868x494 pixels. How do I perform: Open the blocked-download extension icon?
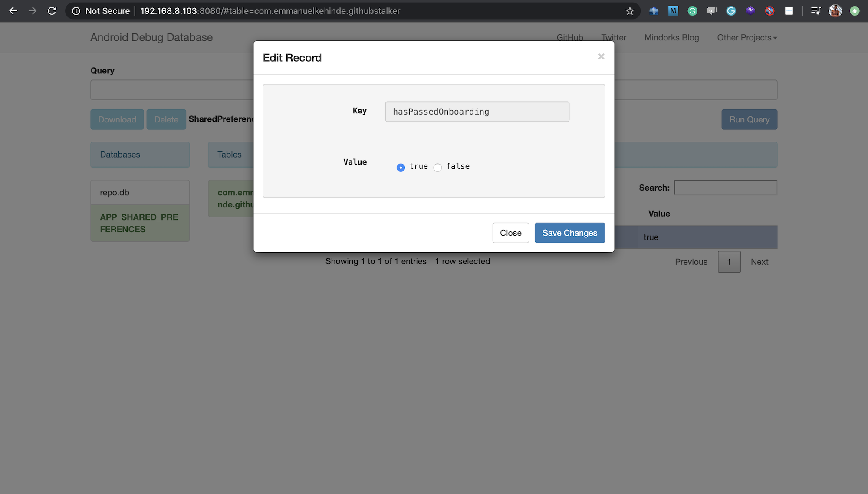(769, 11)
